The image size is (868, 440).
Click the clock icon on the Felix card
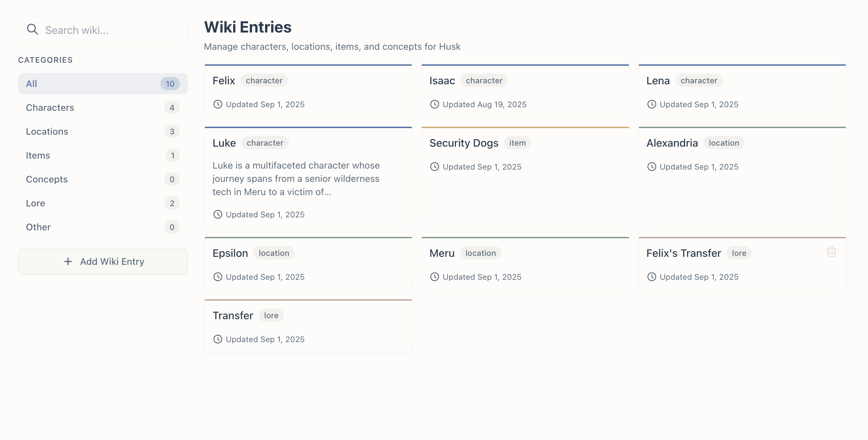click(218, 105)
